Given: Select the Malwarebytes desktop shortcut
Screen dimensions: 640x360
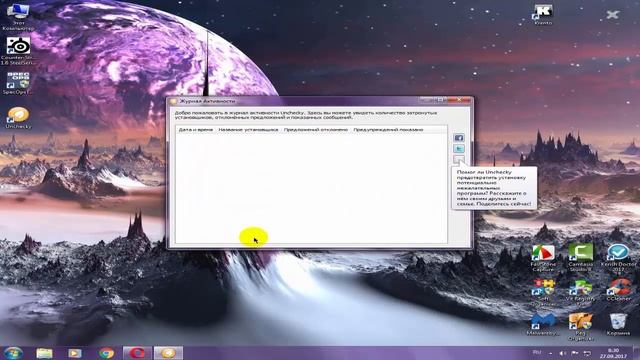Looking at the screenshot, I should click(x=543, y=324).
